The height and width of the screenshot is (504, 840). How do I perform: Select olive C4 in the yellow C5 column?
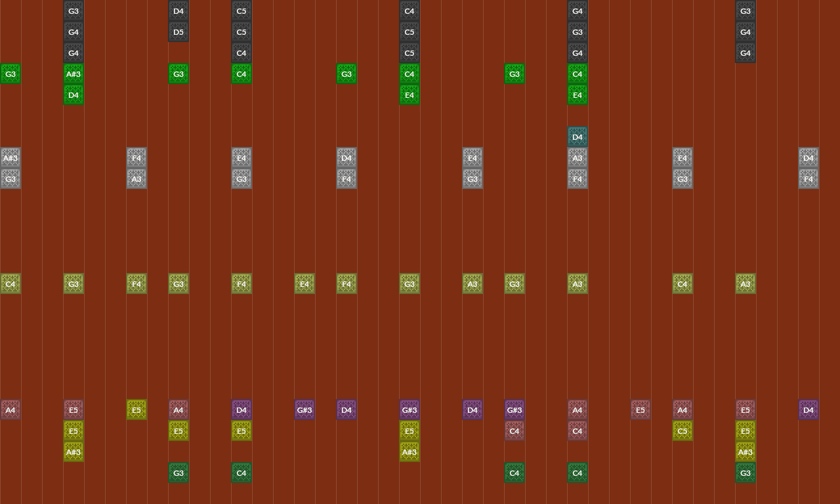tap(682, 284)
